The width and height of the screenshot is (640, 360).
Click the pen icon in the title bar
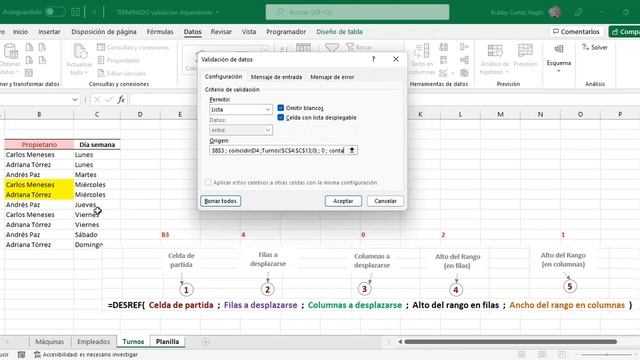coord(578,12)
